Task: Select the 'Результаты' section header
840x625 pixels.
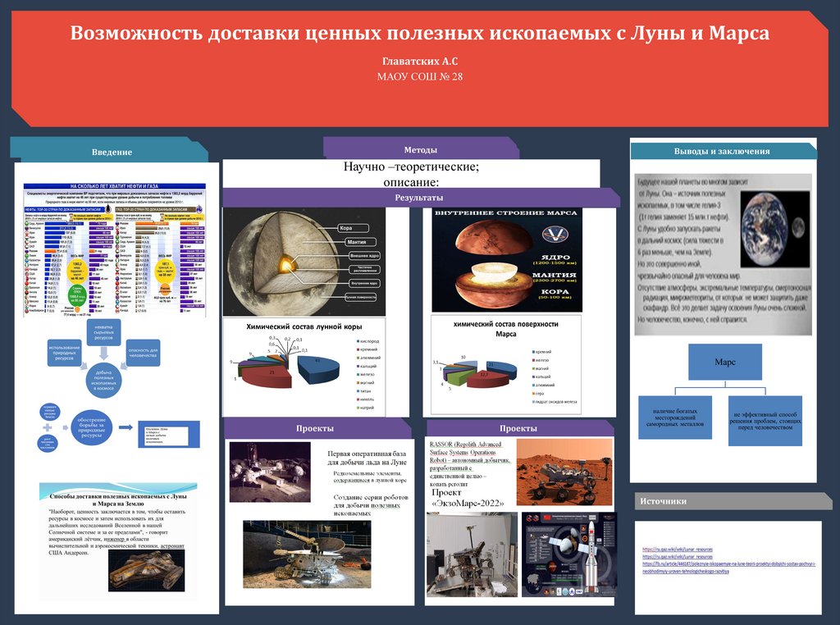Action: (419, 198)
